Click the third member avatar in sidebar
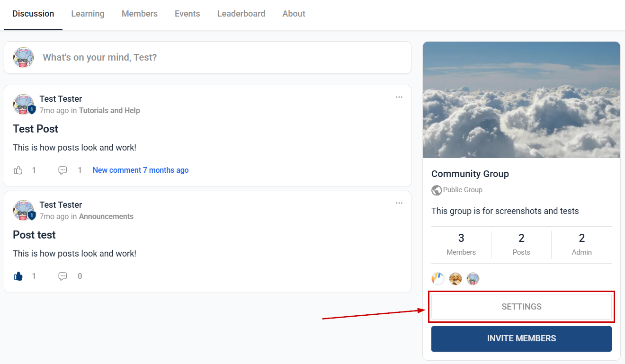The image size is (625, 364). [x=473, y=279]
